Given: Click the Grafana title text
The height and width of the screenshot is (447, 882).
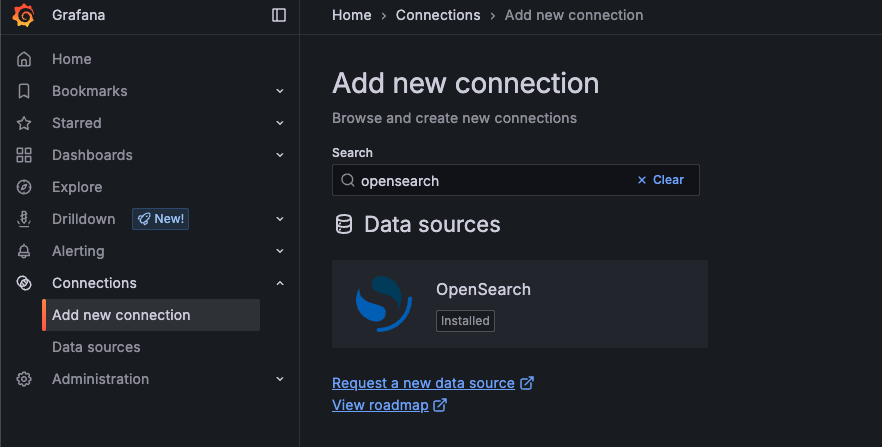Looking at the screenshot, I should tap(78, 15).
